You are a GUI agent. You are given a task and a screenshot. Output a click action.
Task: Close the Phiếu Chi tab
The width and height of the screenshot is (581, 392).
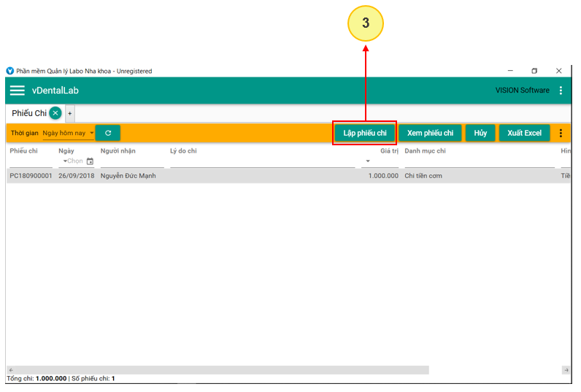click(55, 113)
